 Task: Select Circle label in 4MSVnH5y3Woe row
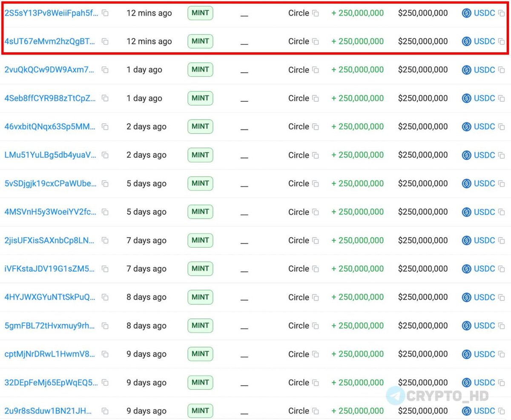(299, 212)
